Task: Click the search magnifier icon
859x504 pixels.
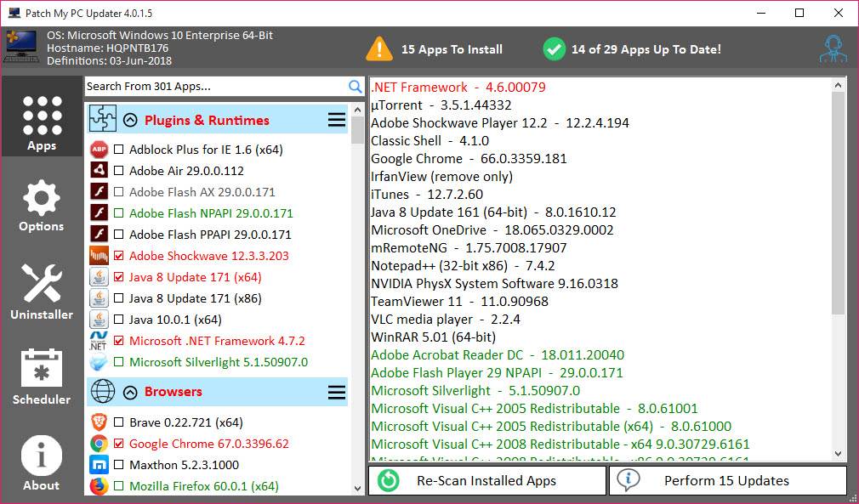Action: (x=355, y=87)
